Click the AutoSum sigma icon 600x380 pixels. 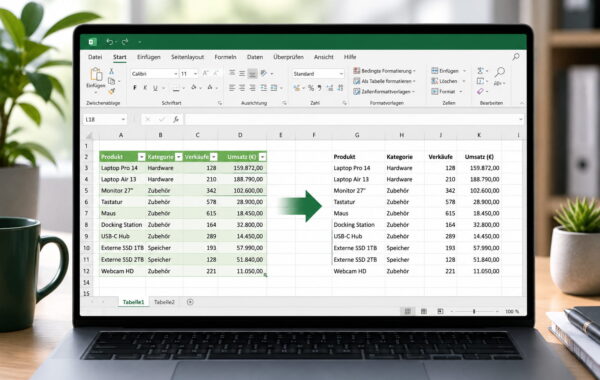point(480,71)
